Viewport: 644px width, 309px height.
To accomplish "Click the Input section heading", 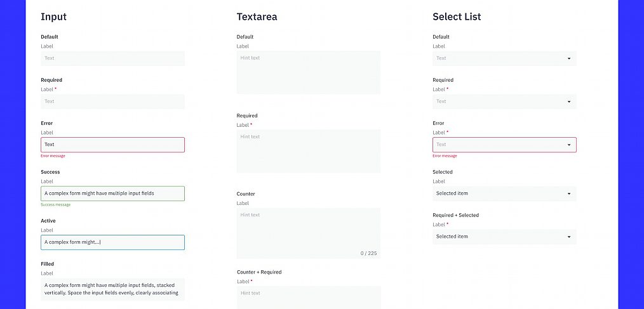I will click(53, 17).
